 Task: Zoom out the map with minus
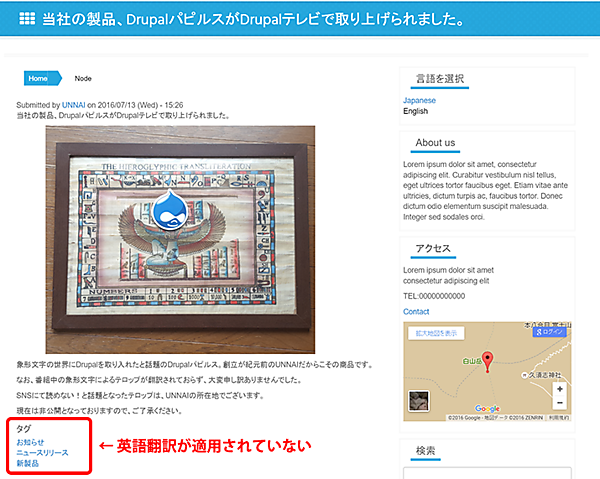tap(559, 402)
